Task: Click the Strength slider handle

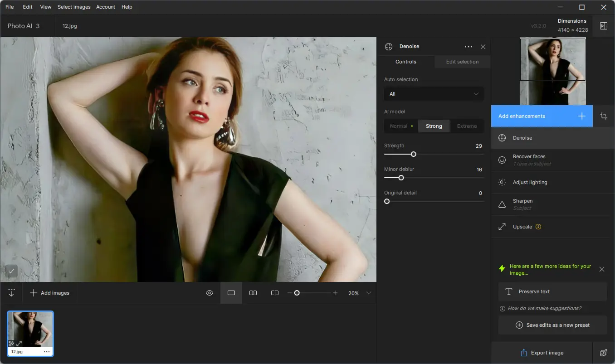Action: (x=414, y=154)
